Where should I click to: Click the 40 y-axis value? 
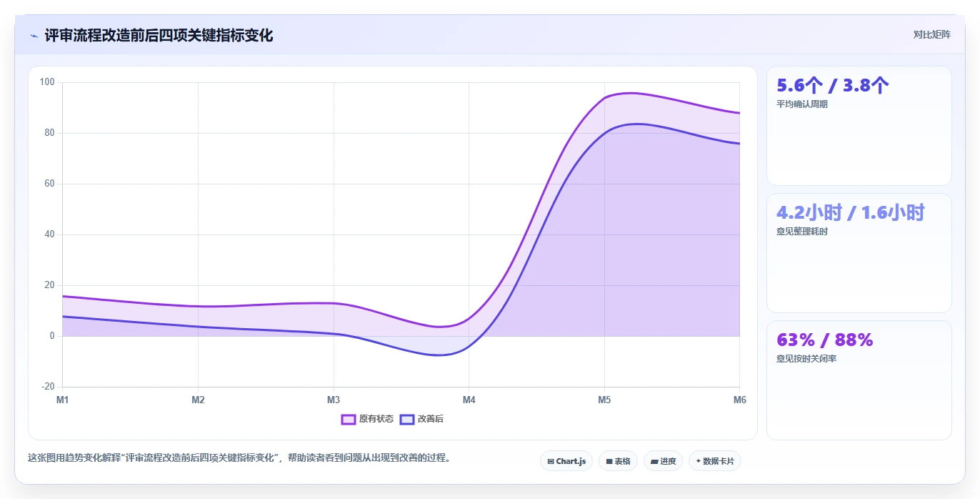click(49, 234)
